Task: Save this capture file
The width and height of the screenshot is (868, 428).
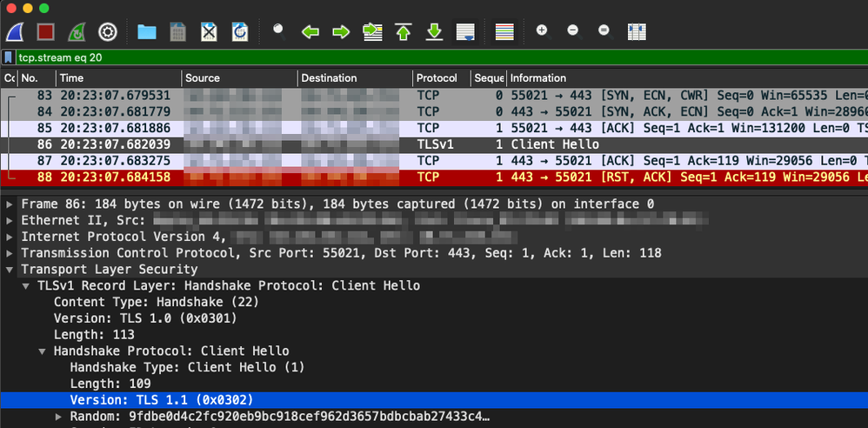Action: click(x=177, y=32)
